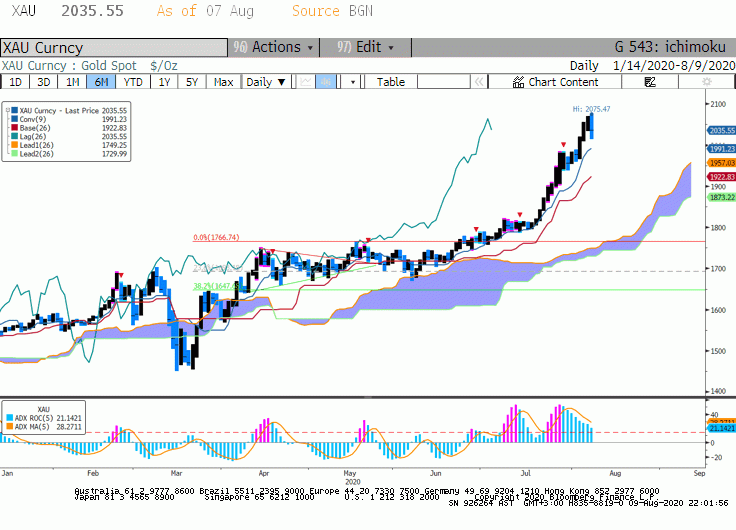Screen dimensions: 736x530
Task: Click the XAU Curncy legend color square
Action: [15, 110]
